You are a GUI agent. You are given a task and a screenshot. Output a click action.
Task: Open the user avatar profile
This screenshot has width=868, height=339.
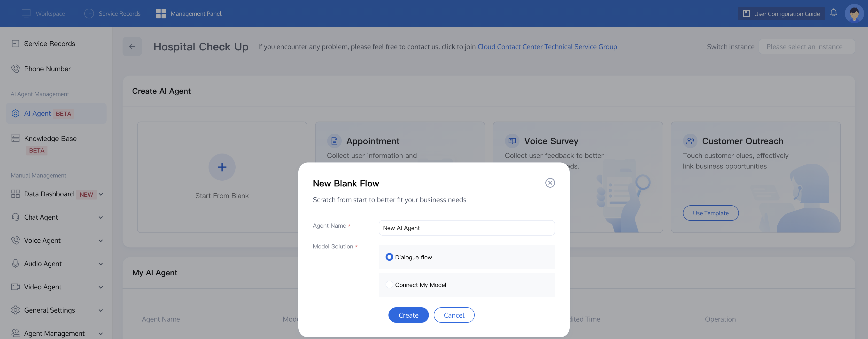[854, 14]
